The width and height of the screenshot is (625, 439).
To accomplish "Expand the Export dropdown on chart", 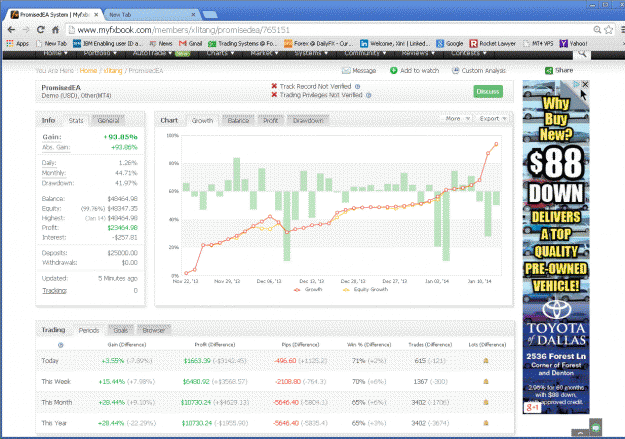I will [493, 118].
